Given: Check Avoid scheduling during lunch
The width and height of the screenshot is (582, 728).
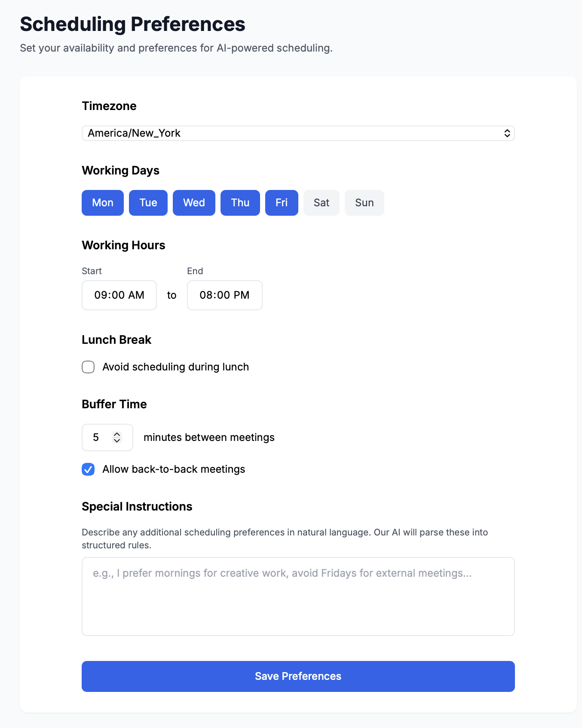Looking at the screenshot, I should (x=88, y=367).
